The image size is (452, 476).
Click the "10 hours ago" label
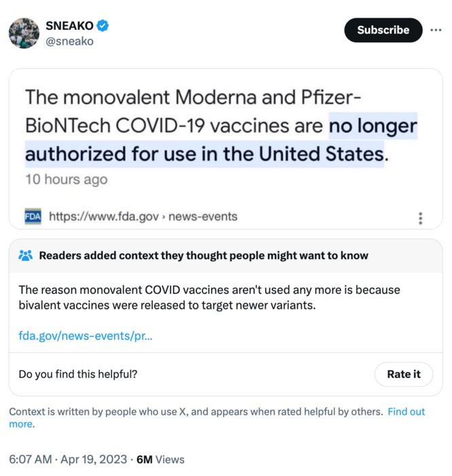tap(67, 180)
